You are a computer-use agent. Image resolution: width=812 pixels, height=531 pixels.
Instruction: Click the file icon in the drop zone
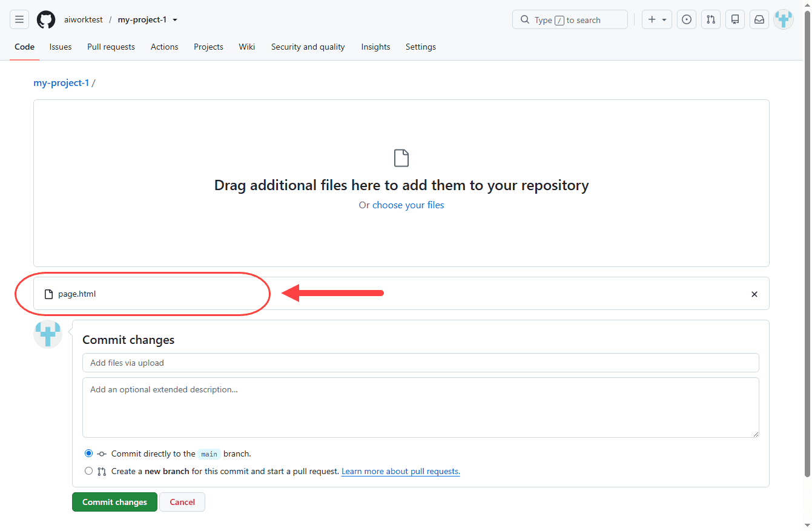[x=401, y=158]
